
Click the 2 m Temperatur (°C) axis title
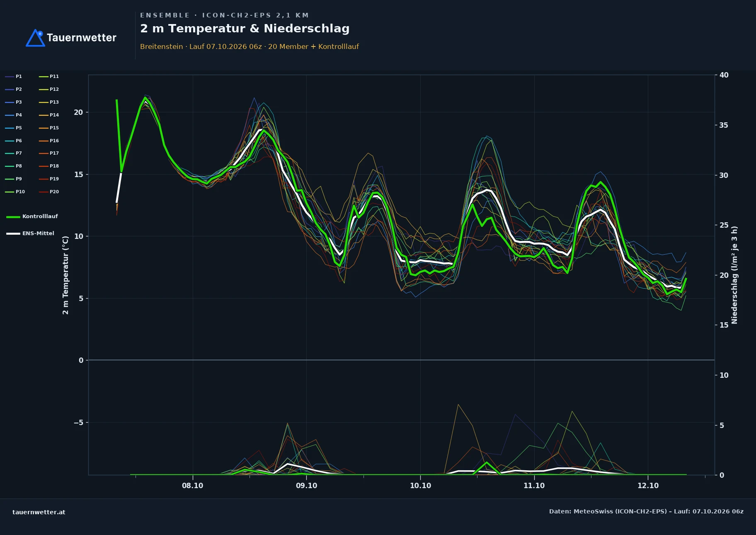[65, 275]
